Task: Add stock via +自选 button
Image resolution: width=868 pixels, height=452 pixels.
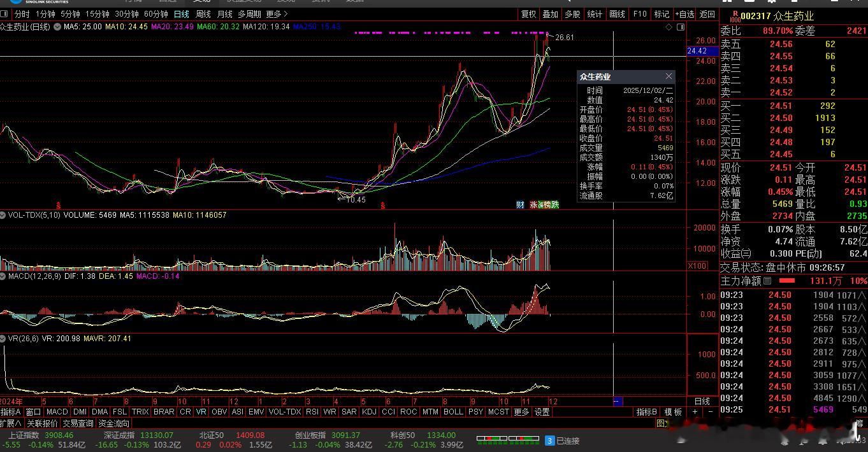Action: coord(684,13)
